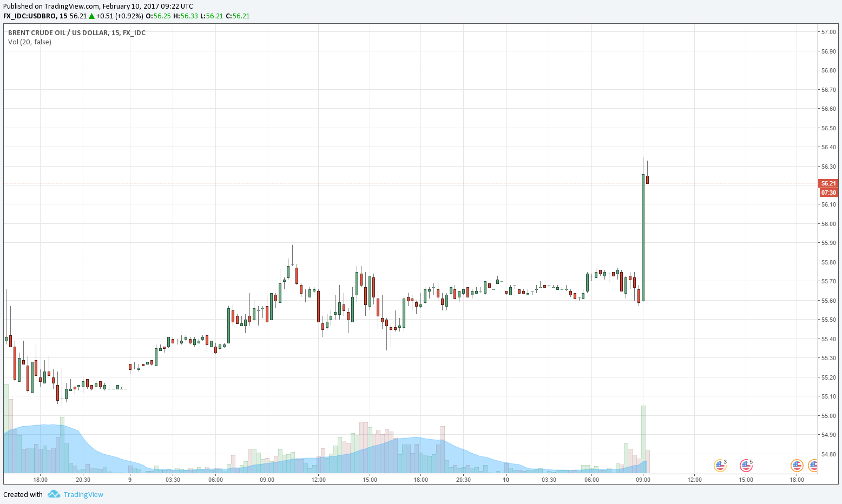Click the +0.51 (+0.92%) change value
842x504 pixels.
click(120, 16)
